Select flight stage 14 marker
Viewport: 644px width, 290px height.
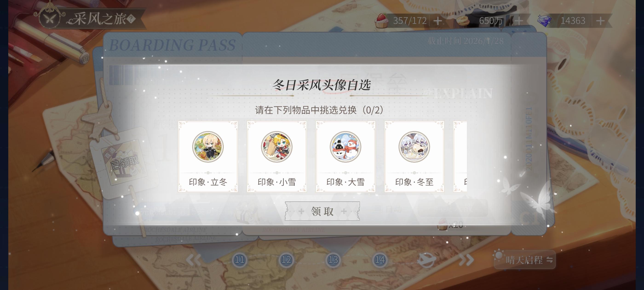tap(380, 260)
